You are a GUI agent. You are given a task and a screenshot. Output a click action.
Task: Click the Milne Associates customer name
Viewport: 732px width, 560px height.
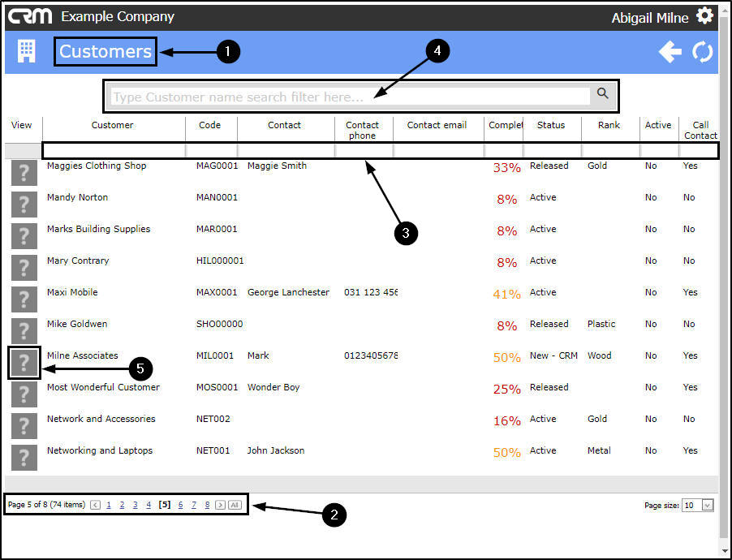point(82,355)
